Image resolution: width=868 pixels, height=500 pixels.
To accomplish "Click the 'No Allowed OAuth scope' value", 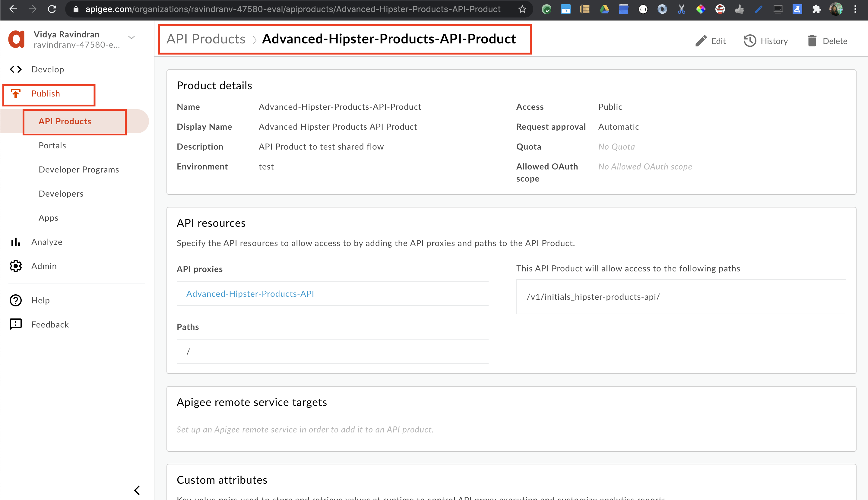I will click(x=645, y=166).
